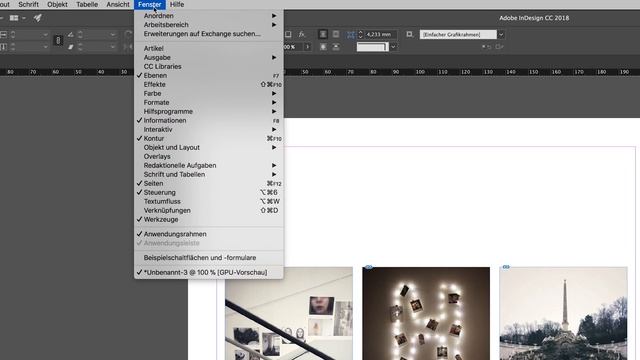Open CC Libraries panel entry
640x360 pixels.
(209, 67)
